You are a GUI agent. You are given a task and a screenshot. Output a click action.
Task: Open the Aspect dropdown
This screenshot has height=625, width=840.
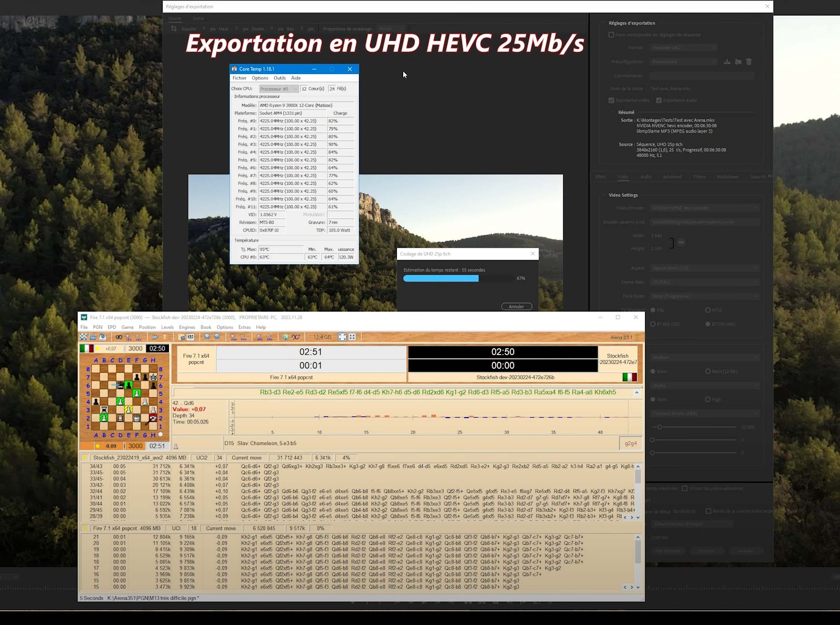[705, 268]
